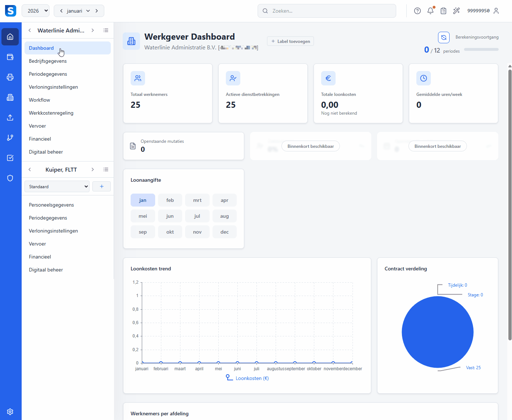Screen dimensions: 512x420
Task: Go to previous employee before Kuiper
Action: (30, 169)
